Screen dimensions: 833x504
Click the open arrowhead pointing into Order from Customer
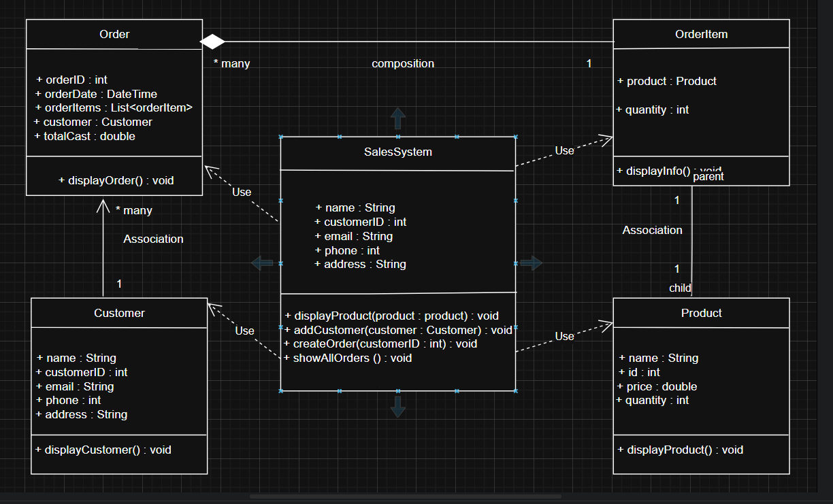pyautogui.click(x=103, y=204)
